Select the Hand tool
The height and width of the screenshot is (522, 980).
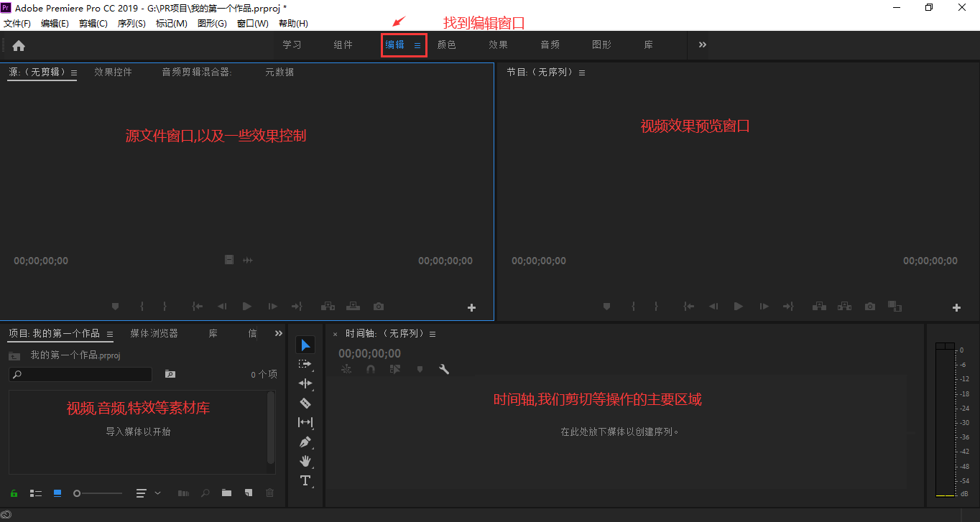pos(305,461)
